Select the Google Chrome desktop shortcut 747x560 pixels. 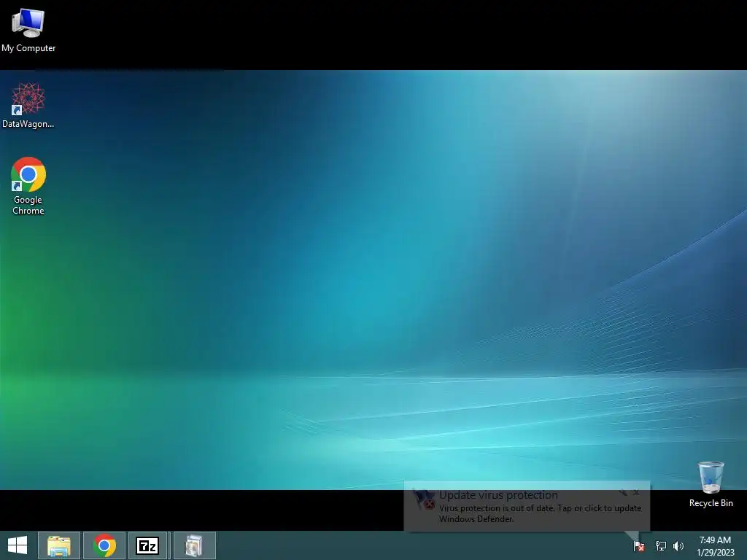tap(28, 186)
